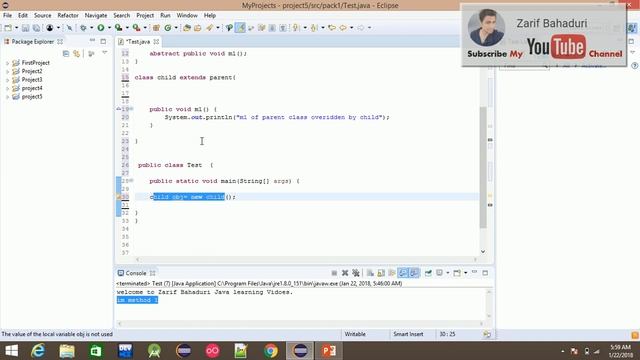Viewport: 640px width, 360px height.
Task: Click the Search flashlight icon
Action: [209, 28]
